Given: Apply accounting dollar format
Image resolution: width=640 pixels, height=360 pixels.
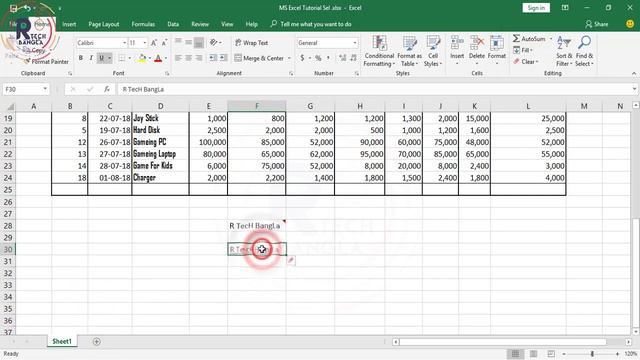Looking at the screenshot, I should (302, 58).
